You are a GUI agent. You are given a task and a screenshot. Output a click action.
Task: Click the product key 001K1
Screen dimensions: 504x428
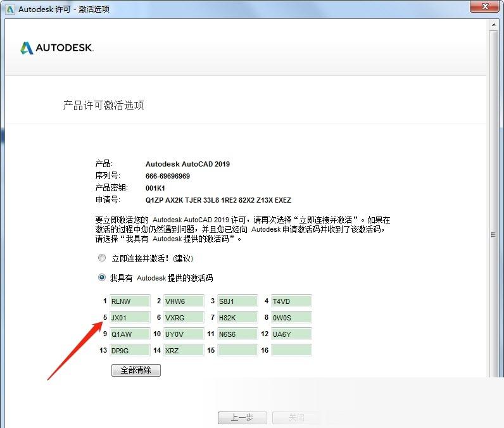click(155, 188)
